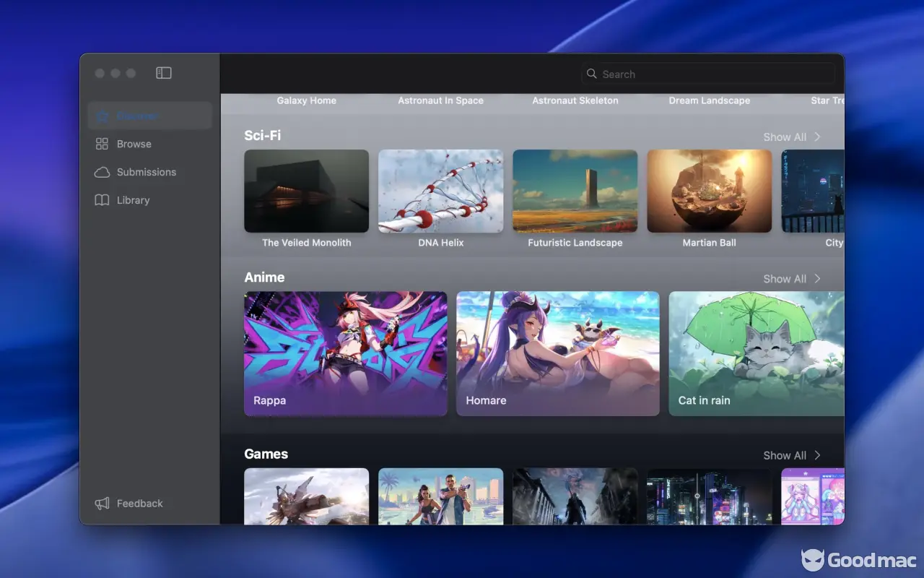
Task: Open the Rappa anime wallpaper
Action: click(x=346, y=353)
